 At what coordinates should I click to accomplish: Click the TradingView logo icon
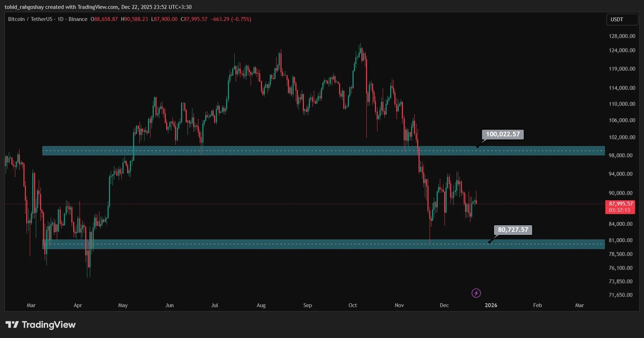[x=12, y=325]
